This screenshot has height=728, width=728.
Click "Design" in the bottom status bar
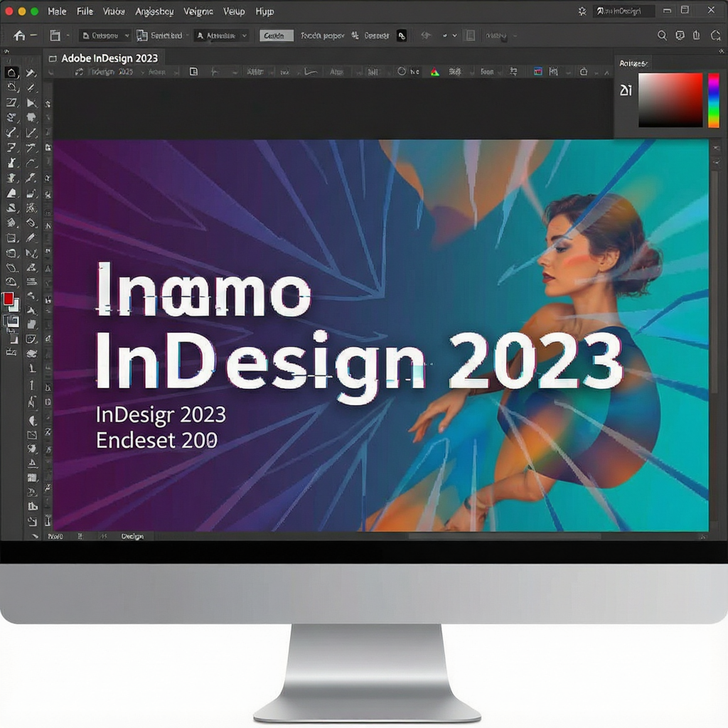click(x=132, y=537)
